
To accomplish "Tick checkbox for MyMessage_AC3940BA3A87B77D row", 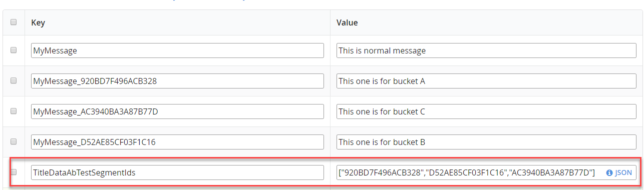I will [x=14, y=111].
